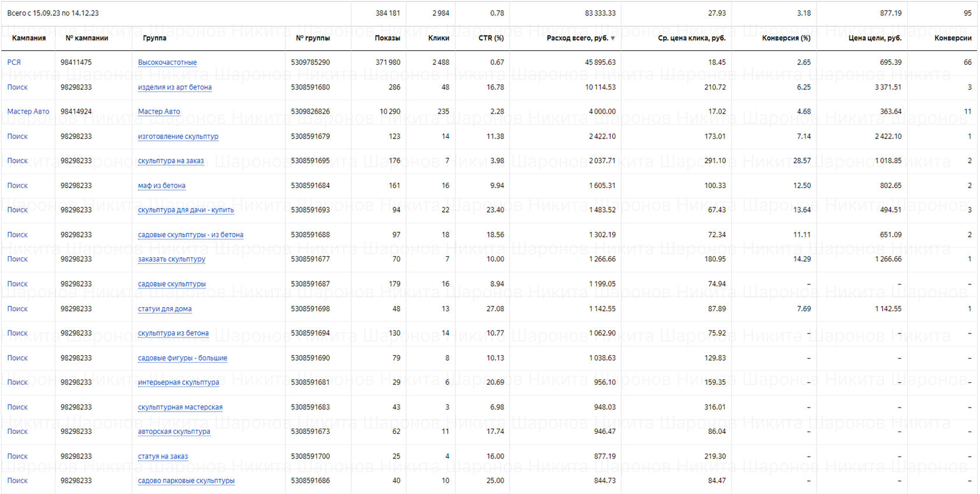Open the РСЯ campaign link
This screenshot has height=494, width=980.
point(14,62)
